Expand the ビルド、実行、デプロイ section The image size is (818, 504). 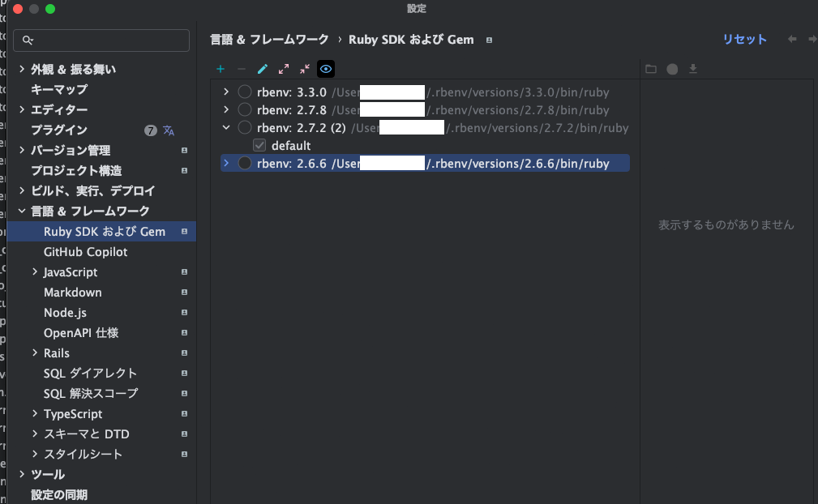coord(21,190)
